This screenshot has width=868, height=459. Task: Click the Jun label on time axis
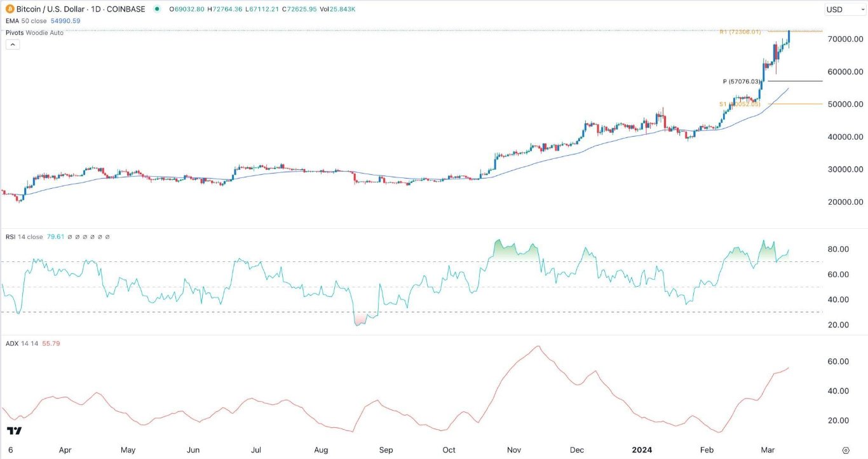pos(193,450)
